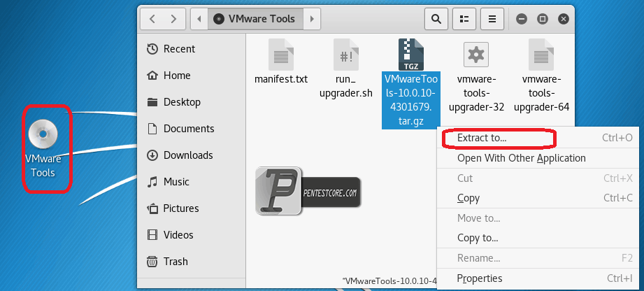This screenshot has height=291, width=644.
Task: Maximize the file manager window
Action: pos(543,19)
